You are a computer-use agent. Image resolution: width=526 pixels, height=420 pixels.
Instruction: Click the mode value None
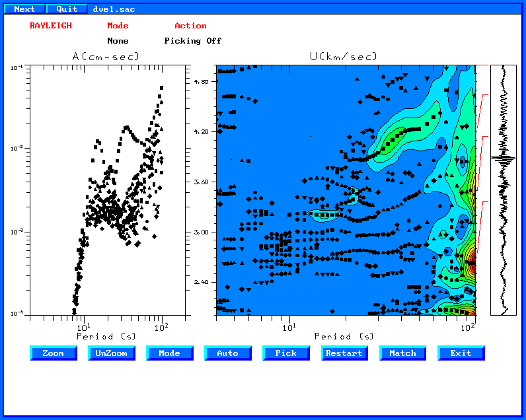tap(118, 40)
